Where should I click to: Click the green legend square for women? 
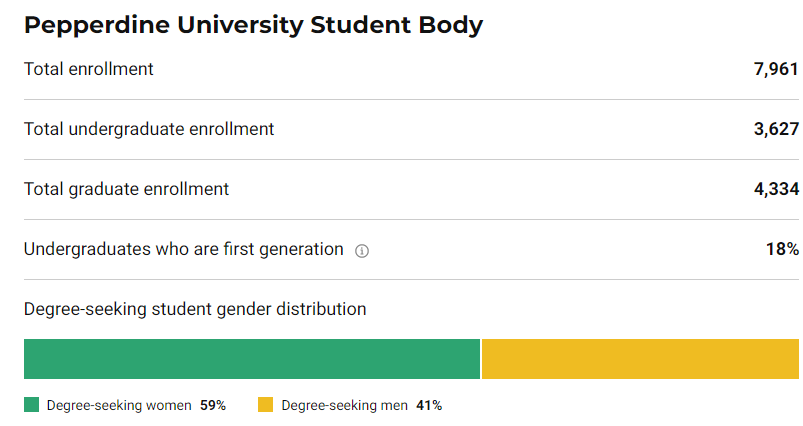31,405
